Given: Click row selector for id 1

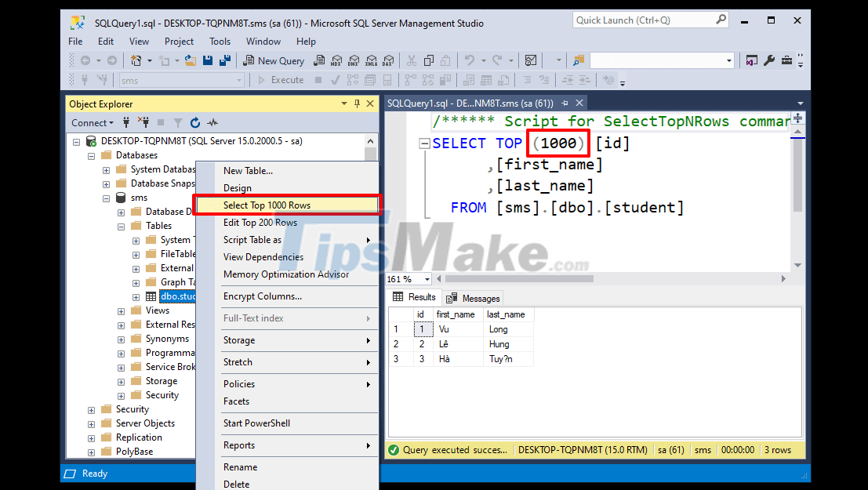Looking at the screenshot, I should [x=396, y=328].
